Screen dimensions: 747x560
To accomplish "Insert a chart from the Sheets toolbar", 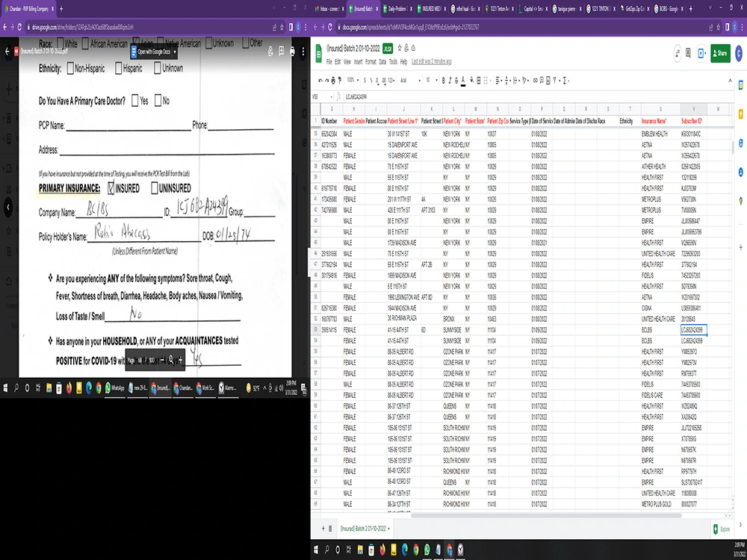I will pos(548,81).
